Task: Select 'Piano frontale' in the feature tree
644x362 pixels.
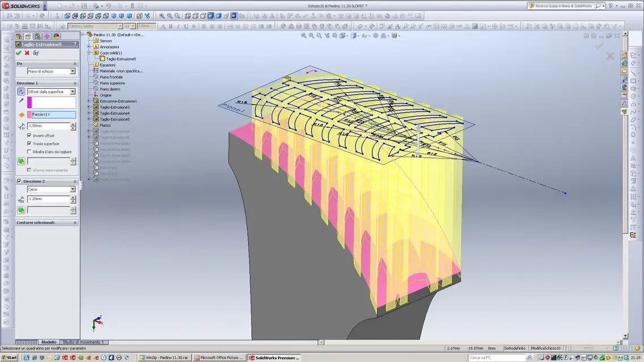Action: point(111,77)
